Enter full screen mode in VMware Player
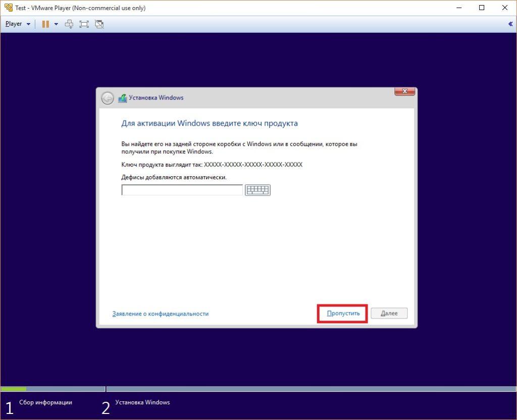The width and height of the screenshot is (517, 420). [84, 24]
